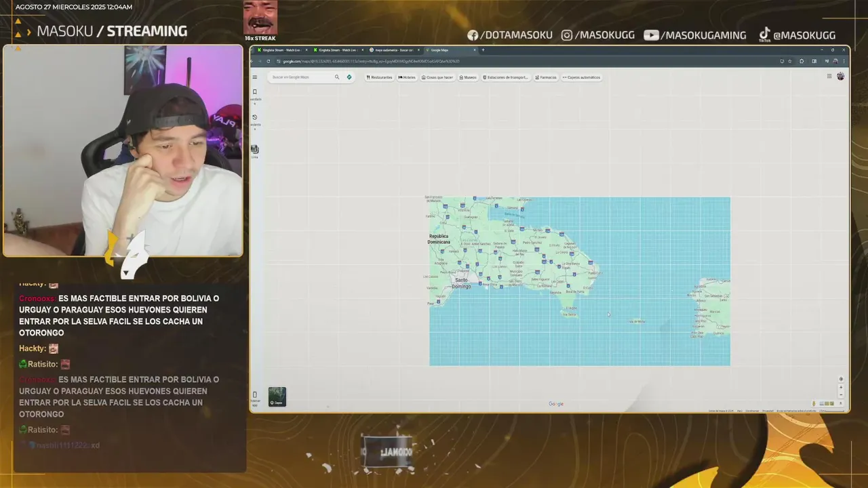Select the Cosas que hacer chip

click(x=437, y=77)
